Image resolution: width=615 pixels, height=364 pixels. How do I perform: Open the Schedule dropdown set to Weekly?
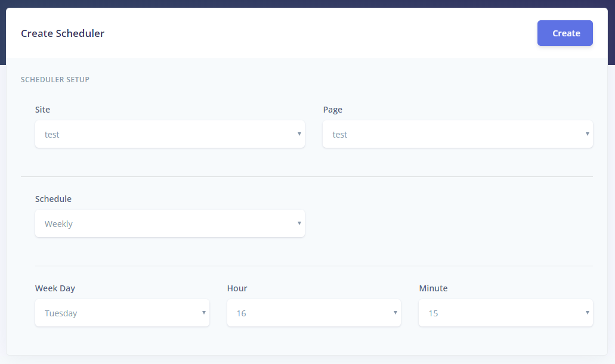[170, 223]
